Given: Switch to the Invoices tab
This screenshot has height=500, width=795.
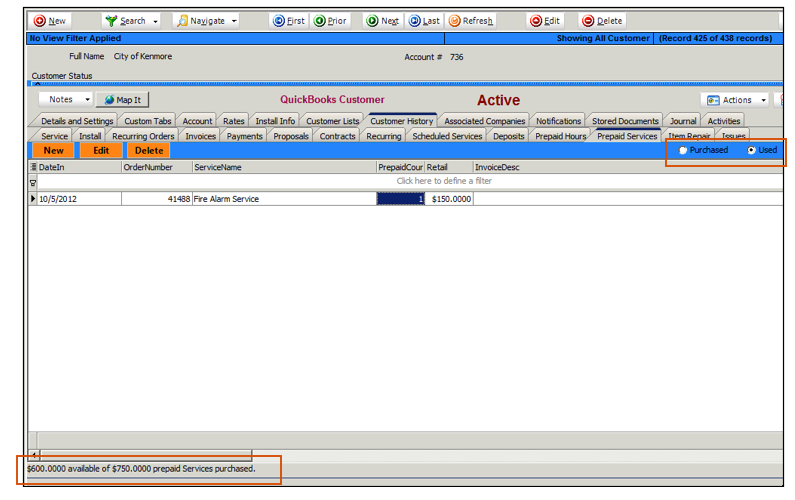Looking at the screenshot, I should [200, 136].
